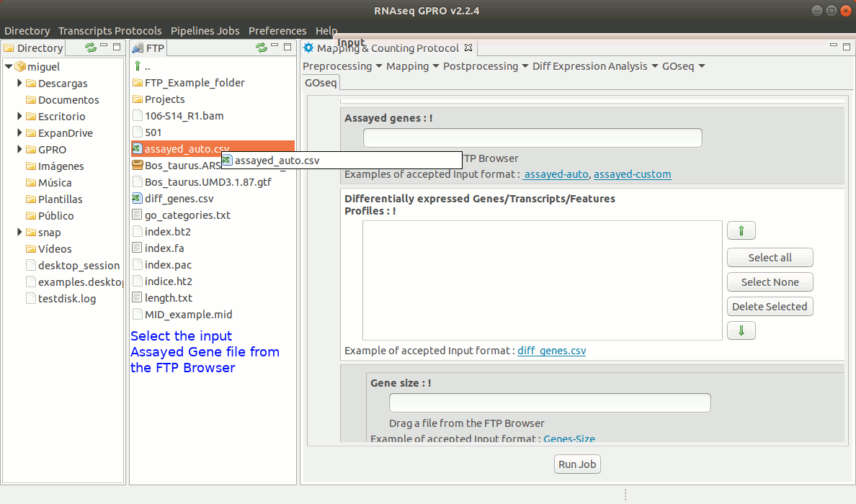Screen dimensions: 856x504
Task: Maximize the Directory panel view
Action: [117, 47]
